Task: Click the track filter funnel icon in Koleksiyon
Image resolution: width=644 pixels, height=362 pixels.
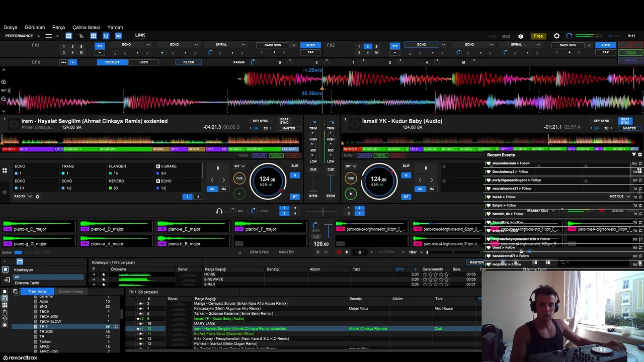Action: (93, 269)
